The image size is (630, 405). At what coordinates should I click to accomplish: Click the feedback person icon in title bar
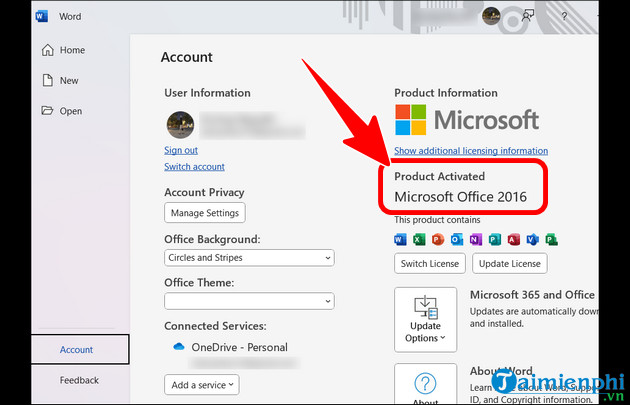(528, 16)
